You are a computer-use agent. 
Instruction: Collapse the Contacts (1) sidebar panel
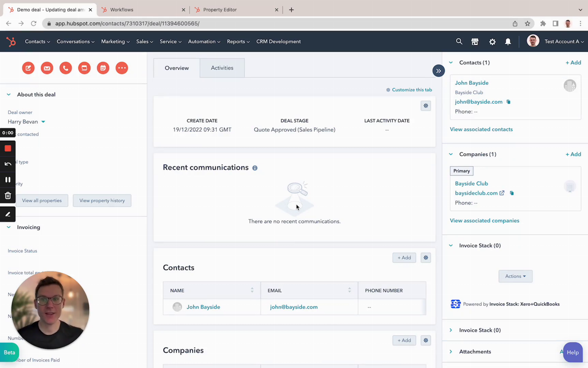[451, 63]
